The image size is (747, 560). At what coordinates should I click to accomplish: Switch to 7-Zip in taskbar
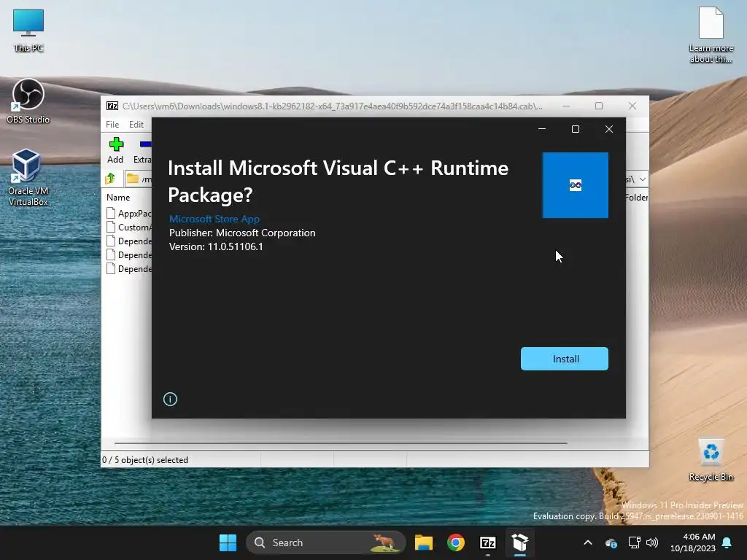tap(488, 542)
